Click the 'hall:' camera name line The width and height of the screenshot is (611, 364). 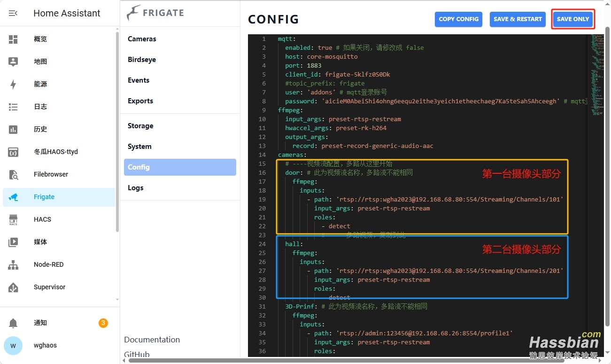(x=294, y=244)
